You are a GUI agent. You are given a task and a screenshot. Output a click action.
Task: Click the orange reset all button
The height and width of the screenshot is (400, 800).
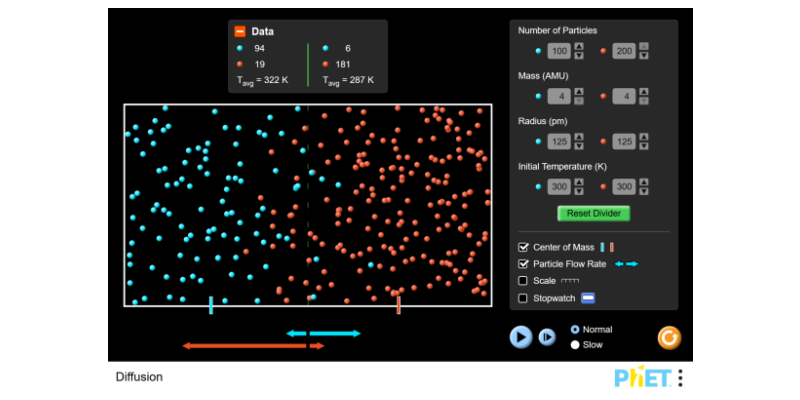pos(669,338)
